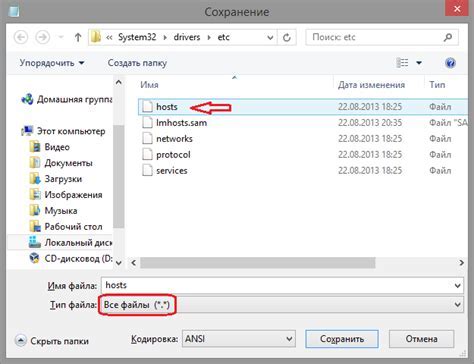The height and width of the screenshot is (364, 474).
Task: Select the protocol file
Action: [303, 155]
